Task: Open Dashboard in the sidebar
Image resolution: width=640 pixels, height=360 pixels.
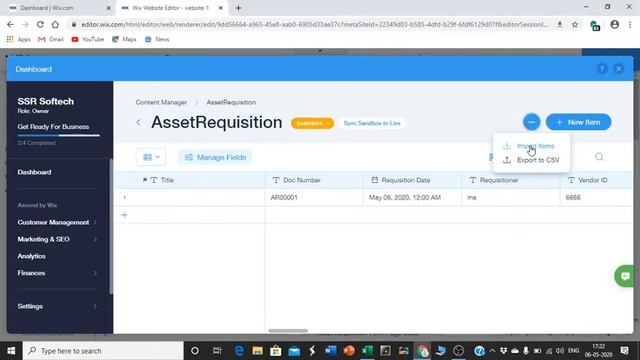Action: (34, 172)
